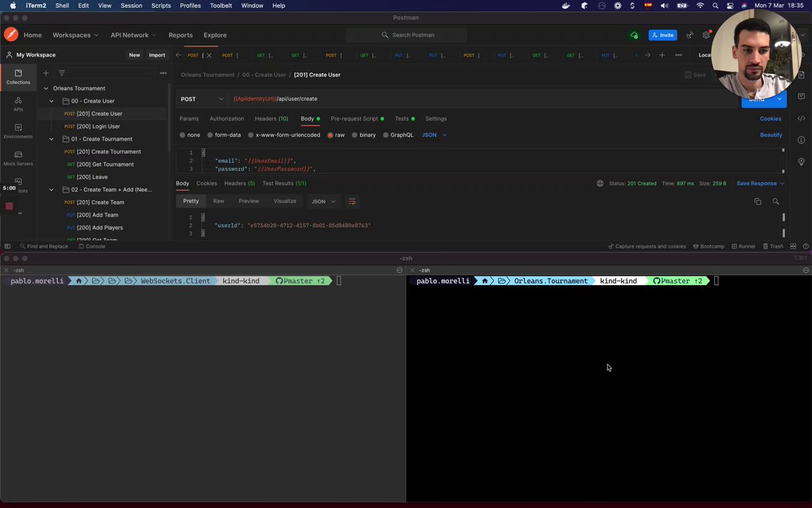Click the New button in workspace
The image size is (812, 508).
[135, 55]
